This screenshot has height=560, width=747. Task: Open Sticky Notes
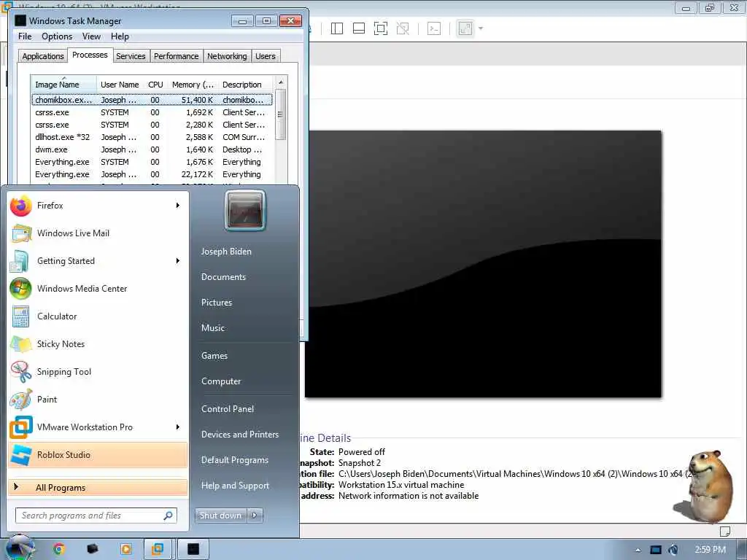98,344
